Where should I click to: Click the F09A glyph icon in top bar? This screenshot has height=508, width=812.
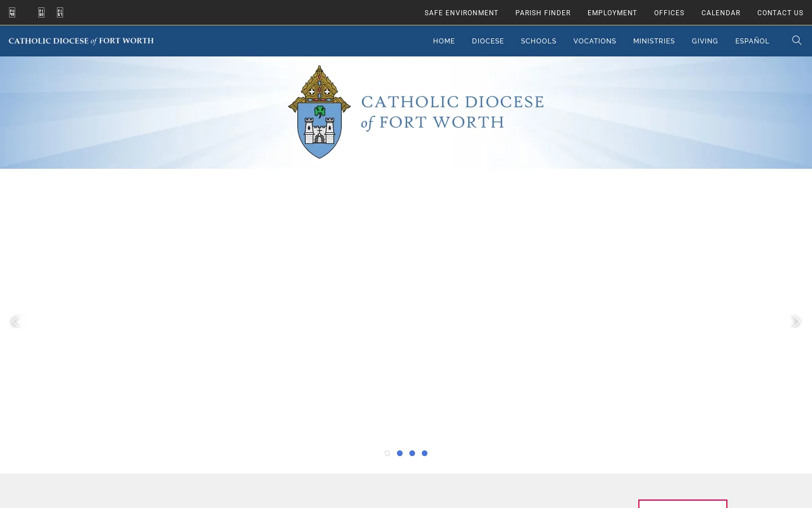coord(12,12)
